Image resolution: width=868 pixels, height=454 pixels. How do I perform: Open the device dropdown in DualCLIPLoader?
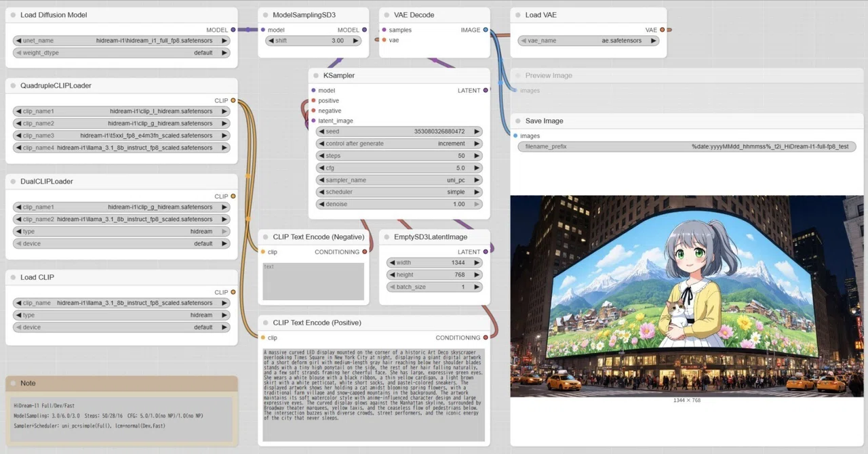[121, 244]
